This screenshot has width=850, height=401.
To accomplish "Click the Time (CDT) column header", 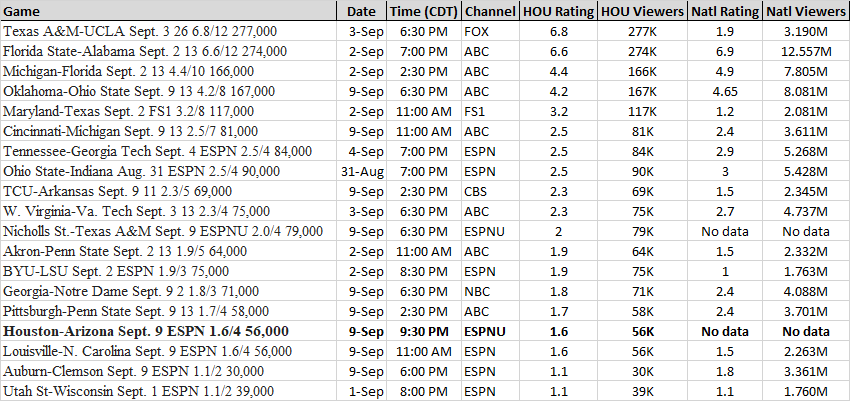I will 424,11.
